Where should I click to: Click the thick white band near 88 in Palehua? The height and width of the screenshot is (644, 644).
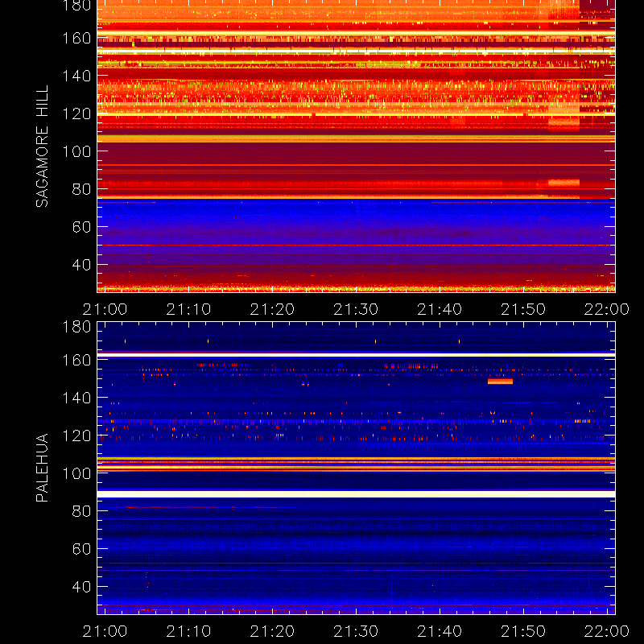(x=356, y=494)
